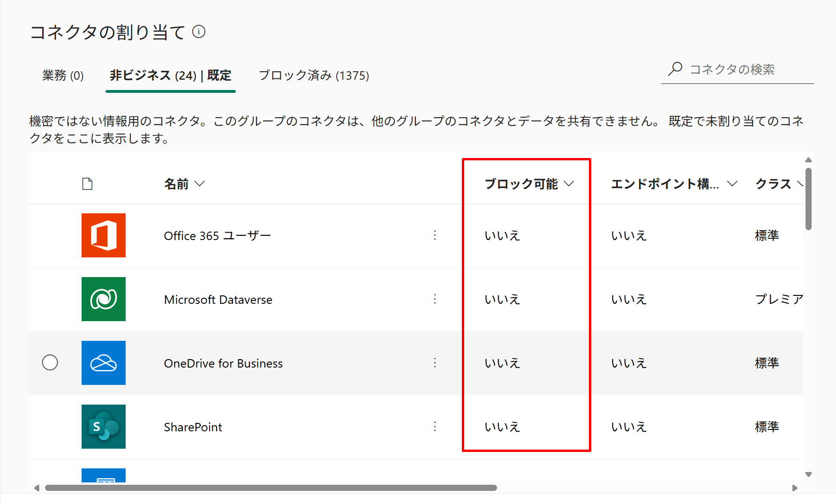Click the Office 365 ユーザー connector icon
Viewport: 836px width, 504px height.
pyautogui.click(x=103, y=235)
